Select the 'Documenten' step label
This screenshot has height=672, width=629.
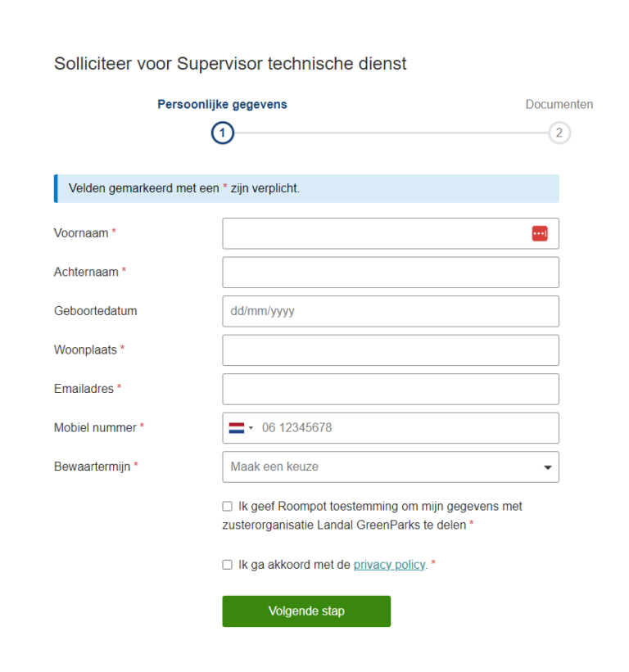point(559,104)
